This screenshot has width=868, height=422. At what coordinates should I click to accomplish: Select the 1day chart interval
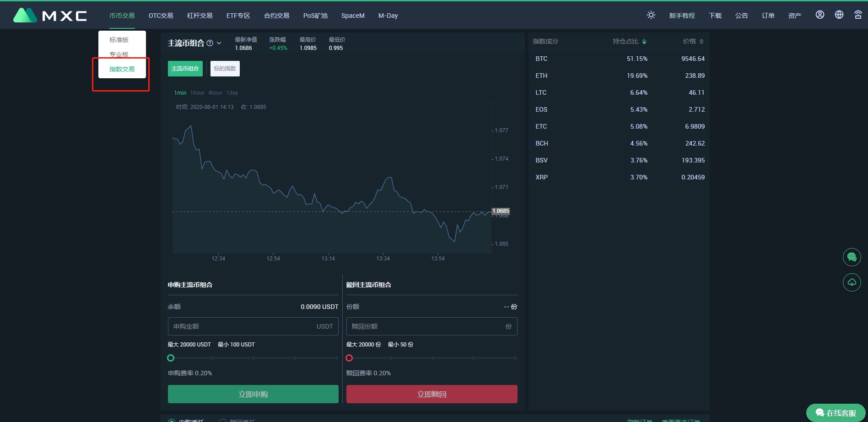[232, 93]
